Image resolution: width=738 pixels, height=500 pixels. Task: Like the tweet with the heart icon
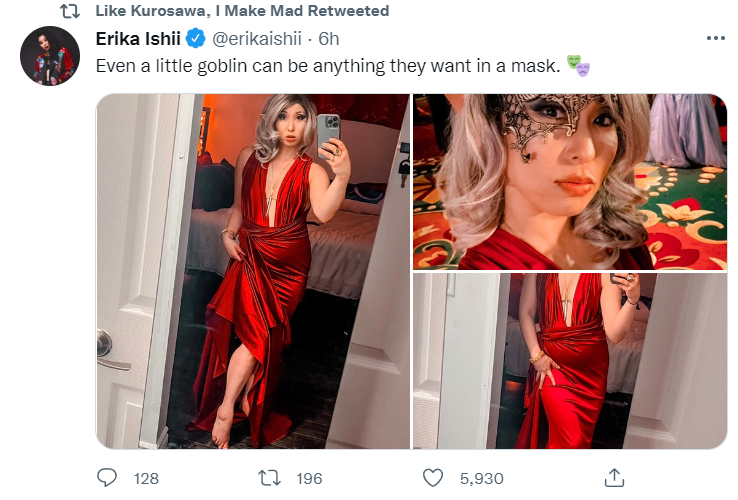(x=433, y=478)
